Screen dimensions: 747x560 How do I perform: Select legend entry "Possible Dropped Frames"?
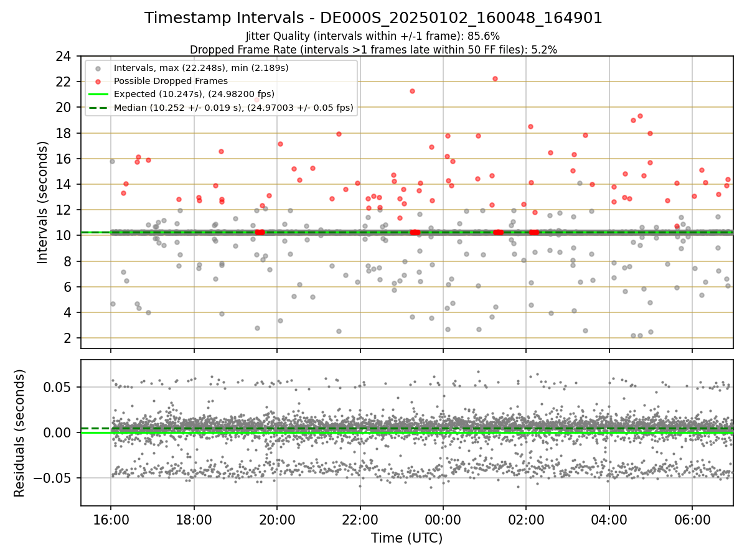tap(171, 81)
